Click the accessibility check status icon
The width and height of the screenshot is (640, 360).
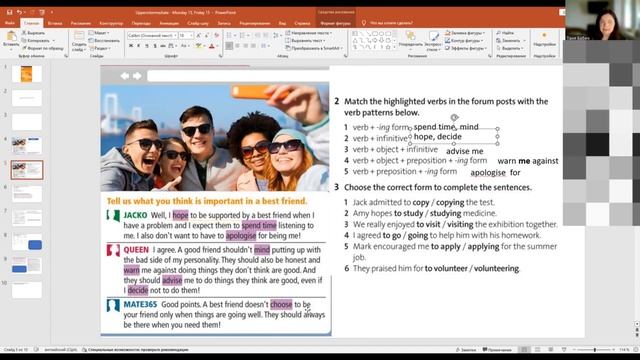[x=84, y=350]
